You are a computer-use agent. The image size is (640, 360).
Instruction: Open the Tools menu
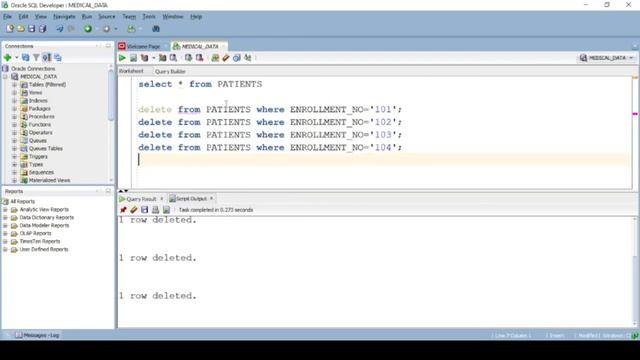click(149, 17)
